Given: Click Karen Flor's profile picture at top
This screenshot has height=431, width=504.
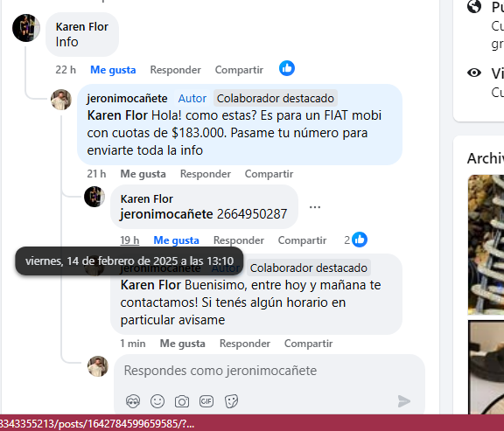Looking at the screenshot, I should tap(26, 28).
